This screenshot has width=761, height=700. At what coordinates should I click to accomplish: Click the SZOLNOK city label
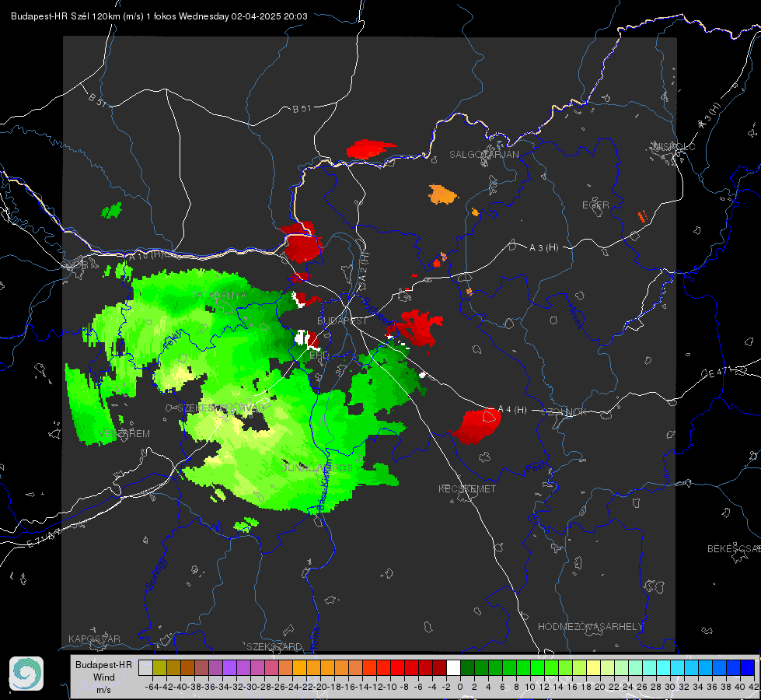point(564,411)
